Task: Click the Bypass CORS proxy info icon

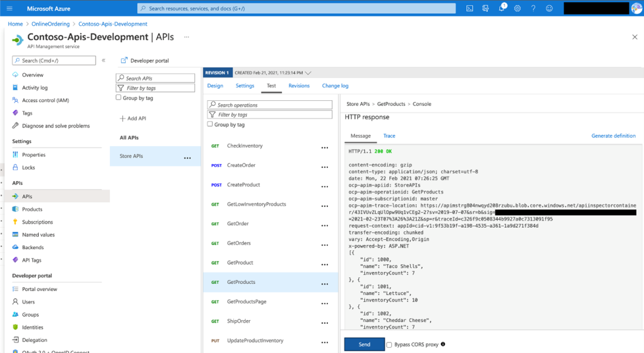Action: [442, 345]
